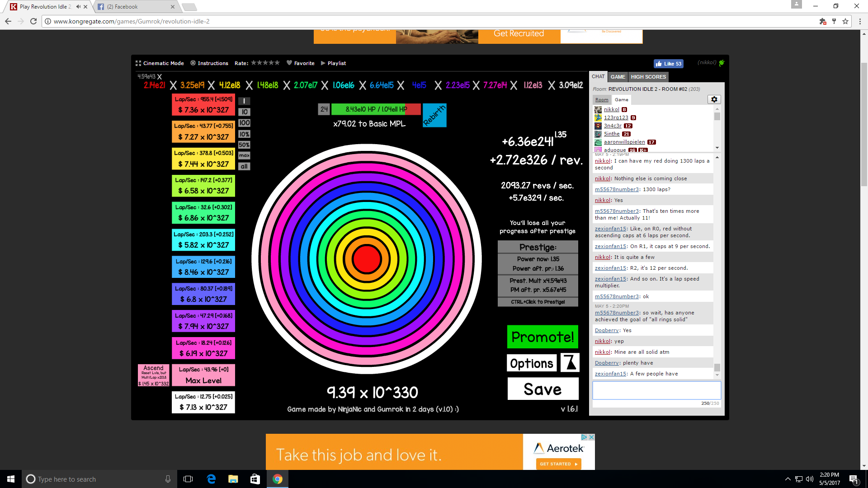This screenshot has width=868, height=488.
Task: Upgrade the yellow ring lap speed
Action: point(203,159)
